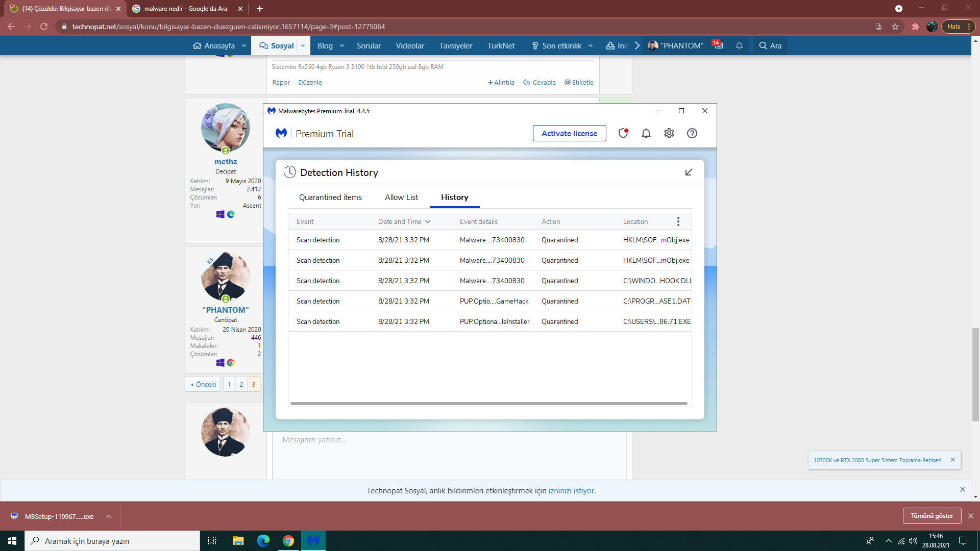Click the horizontal scrollbar in history table
Screen dimensions: 980x551
[x=488, y=404]
